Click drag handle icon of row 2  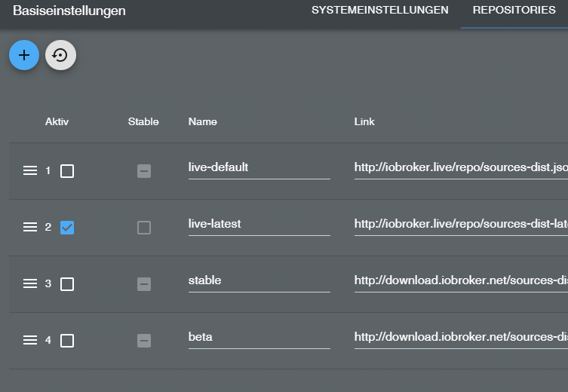(30, 227)
